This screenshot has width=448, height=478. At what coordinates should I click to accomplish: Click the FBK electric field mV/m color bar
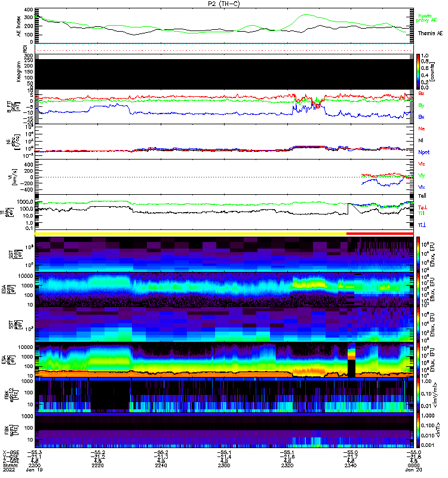click(418, 396)
